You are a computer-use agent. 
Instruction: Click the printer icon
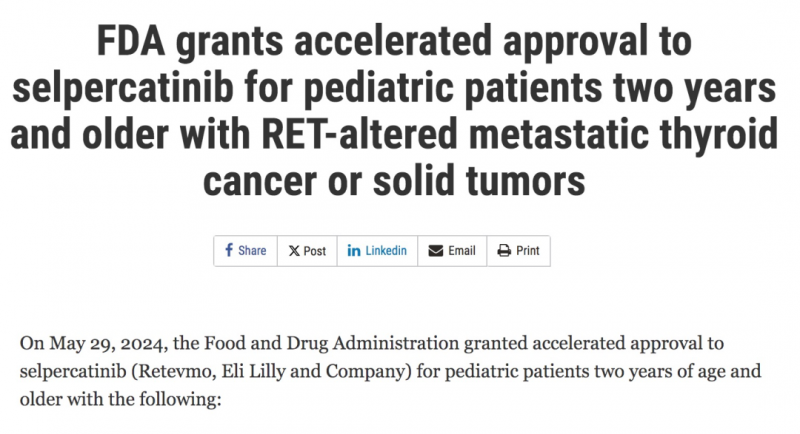504,250
